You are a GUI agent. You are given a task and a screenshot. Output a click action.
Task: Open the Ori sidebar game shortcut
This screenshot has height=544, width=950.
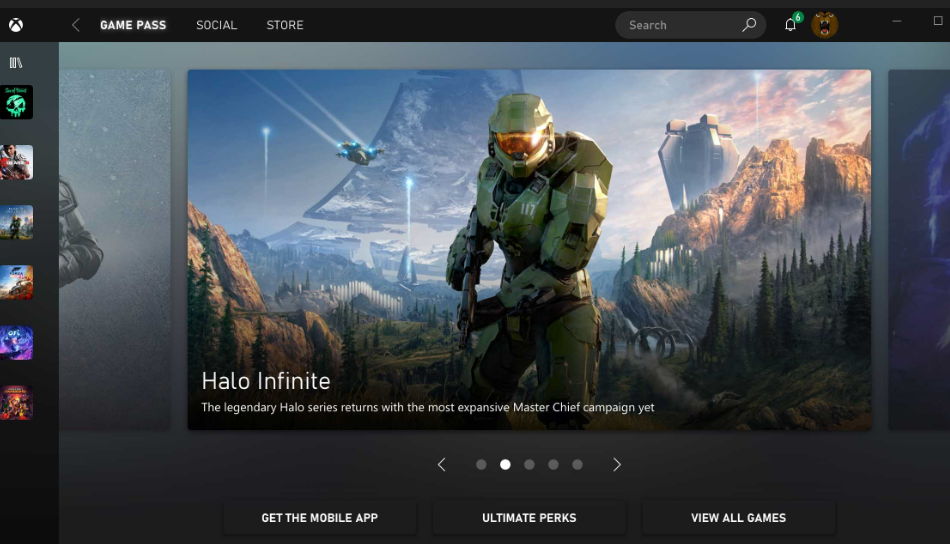point(16,342)
